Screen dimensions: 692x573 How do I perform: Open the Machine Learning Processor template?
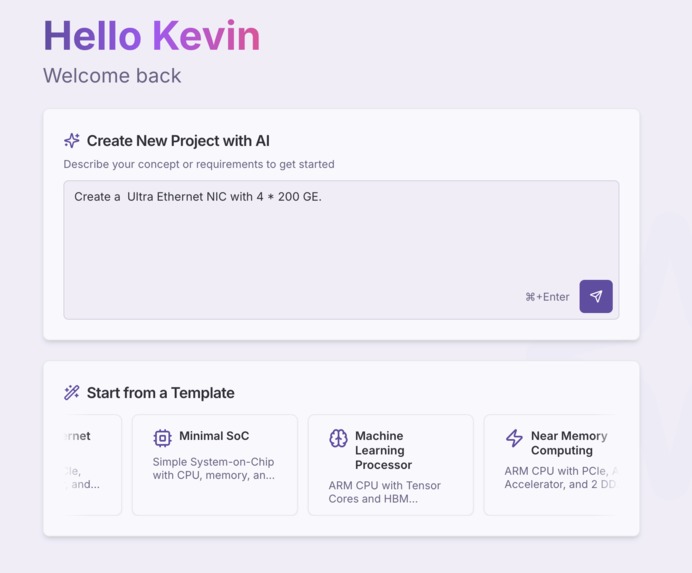pyautogui.click(x=391, y=465)
